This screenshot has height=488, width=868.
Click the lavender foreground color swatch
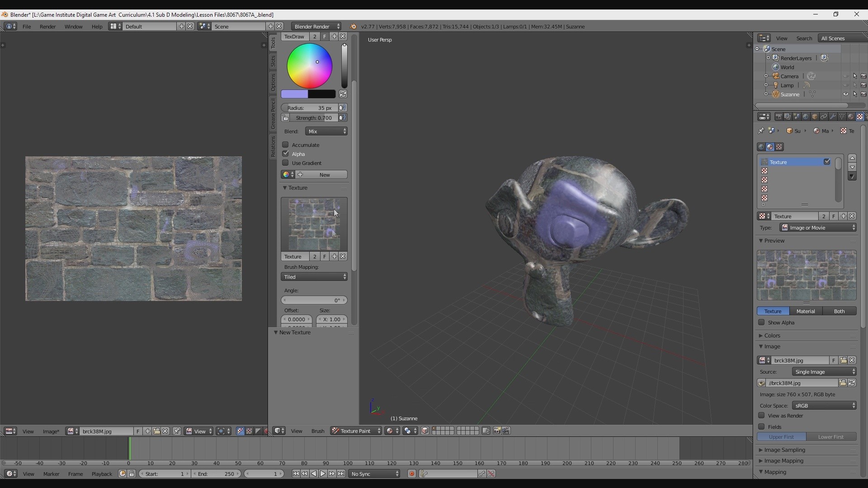point(294,94)
